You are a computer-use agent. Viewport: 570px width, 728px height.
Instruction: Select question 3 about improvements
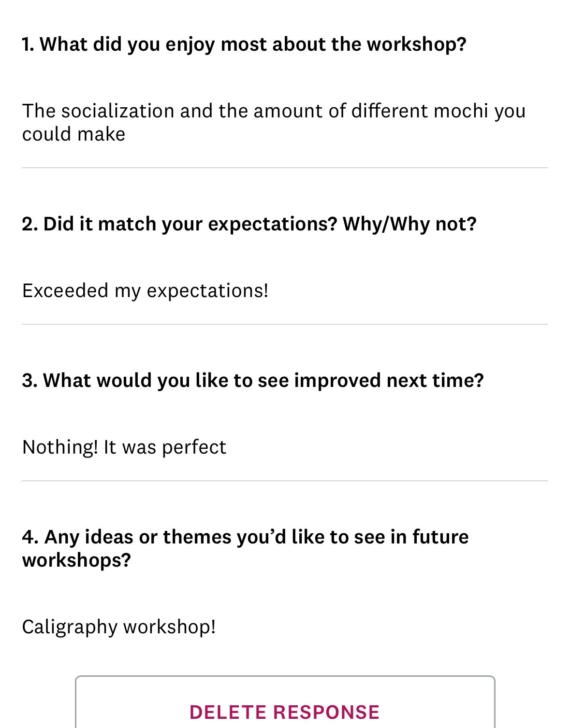coord(252,380)
